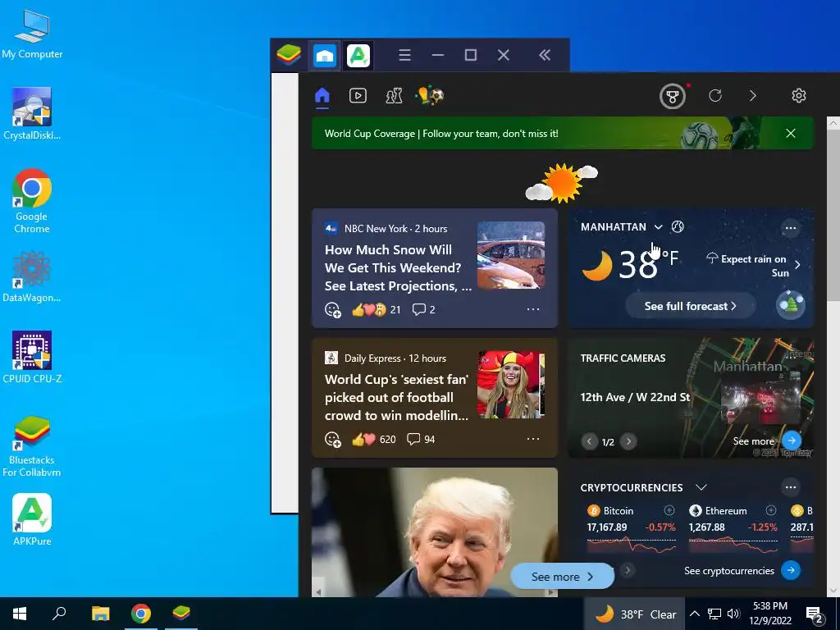Go to previous traffic camera
The height and width of the screenshot is (630, 840).
coord(589,441)
